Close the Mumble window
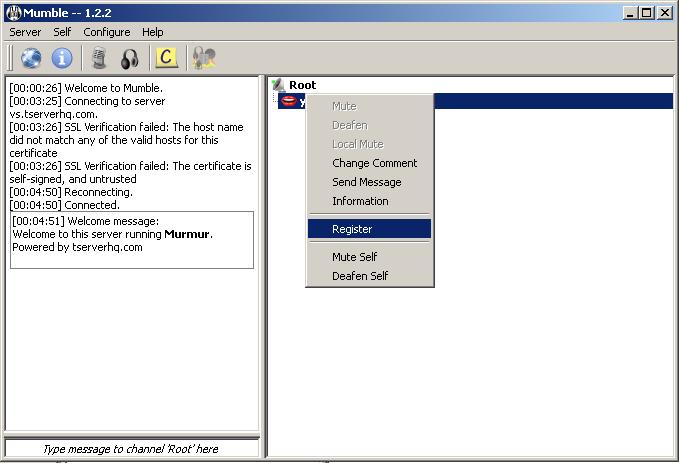Viewport: 679px width, 463px height. pos(664,13)
